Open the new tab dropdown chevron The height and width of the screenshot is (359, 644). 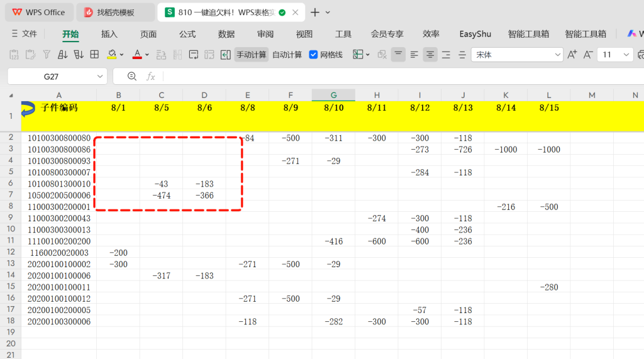328,13
